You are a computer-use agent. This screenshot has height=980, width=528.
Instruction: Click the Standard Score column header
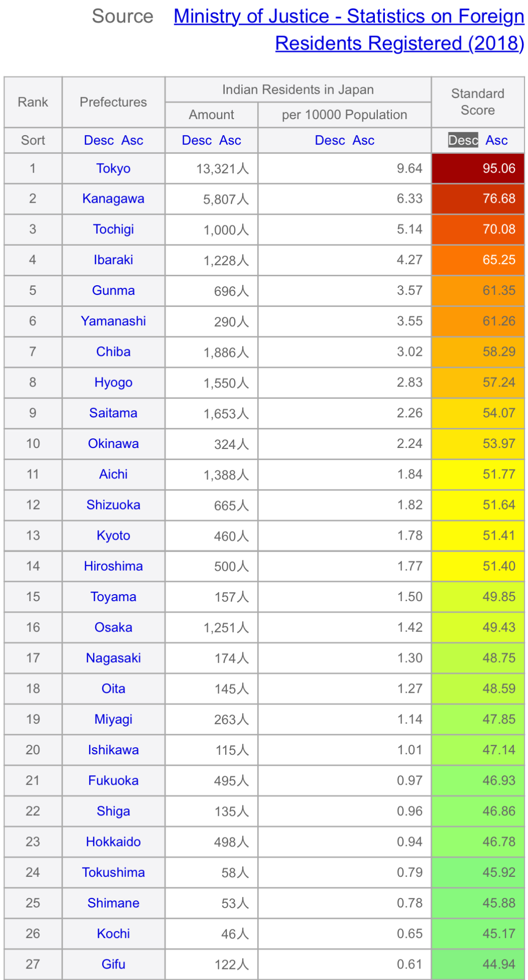pos(478,102)
